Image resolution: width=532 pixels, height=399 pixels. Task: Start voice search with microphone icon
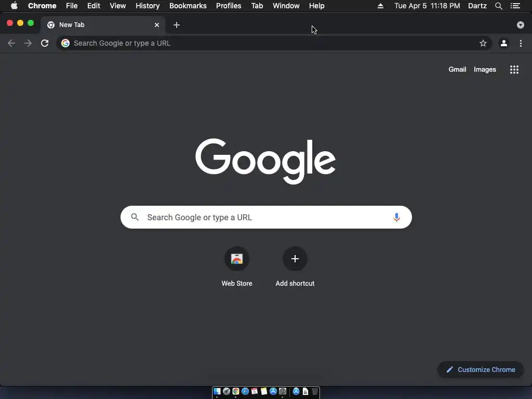tap(396, 217)
